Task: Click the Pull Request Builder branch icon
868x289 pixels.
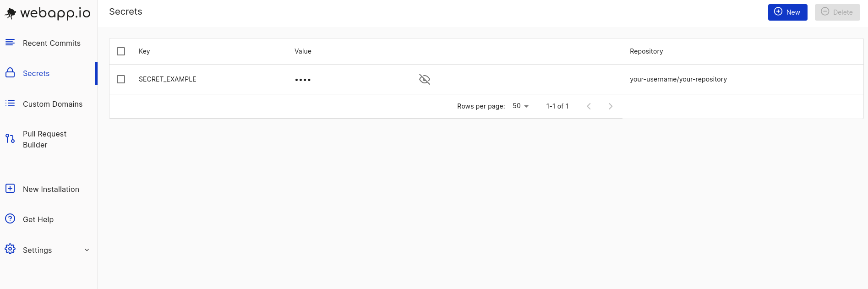Action: point(10,138)
